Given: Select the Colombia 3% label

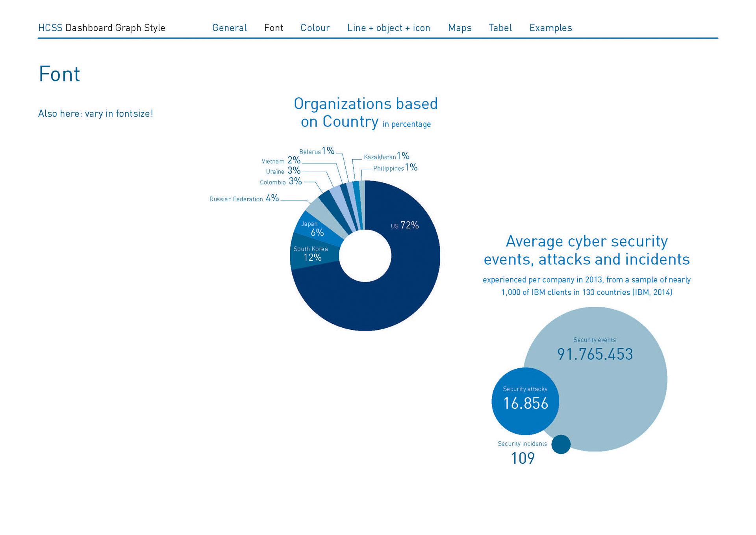Looking at the screenshot, I should 280,182.
